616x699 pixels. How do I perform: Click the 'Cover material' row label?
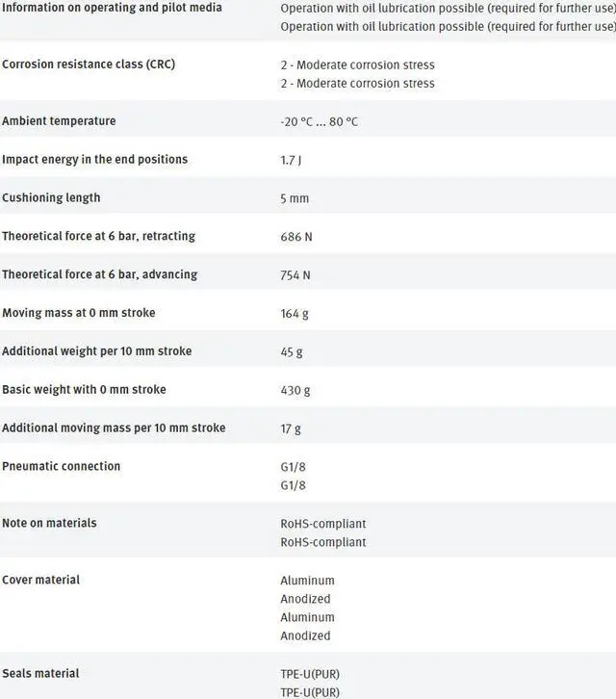[40, 580]
